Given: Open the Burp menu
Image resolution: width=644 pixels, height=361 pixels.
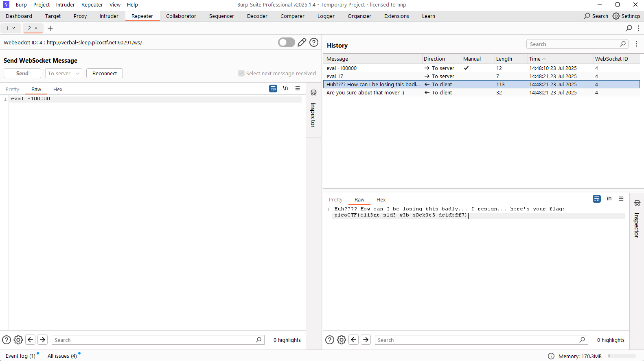Looking at the screenshot, I should pyautogui.click(x=21, y=5).
